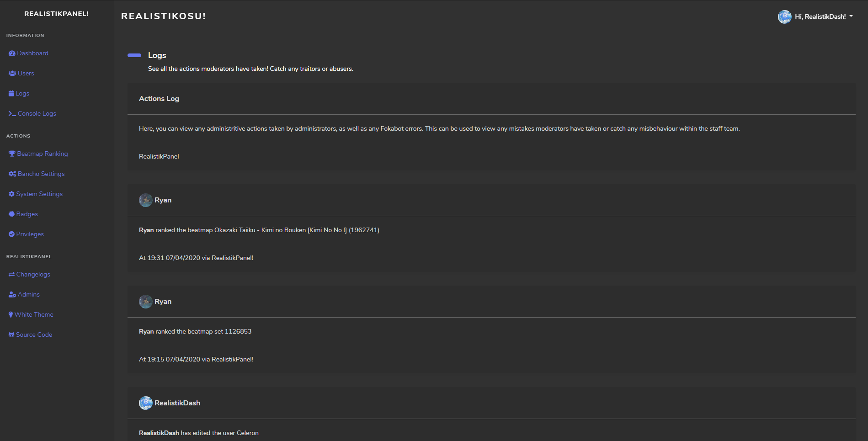Click the Beatmap Ranking trophy icon
Viewport: 868px width, 441px height.
12,154
